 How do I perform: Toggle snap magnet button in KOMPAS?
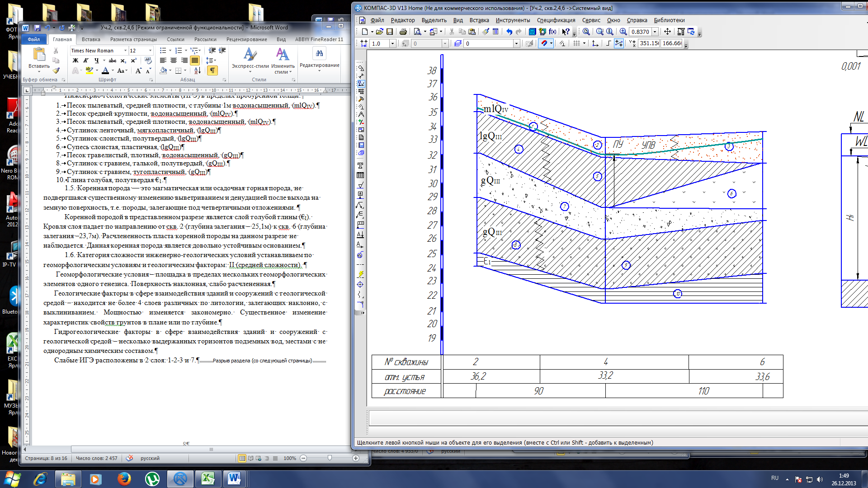tap(545, 43)
